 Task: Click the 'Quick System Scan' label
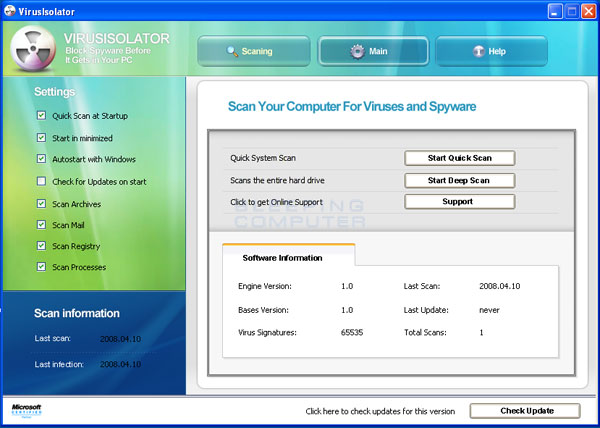[263, 158]
